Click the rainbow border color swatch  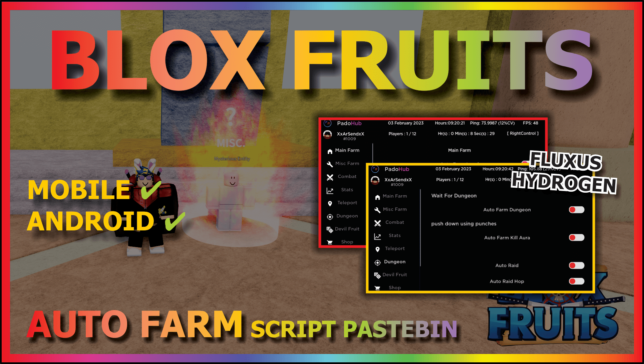click(x=322, y=4)
